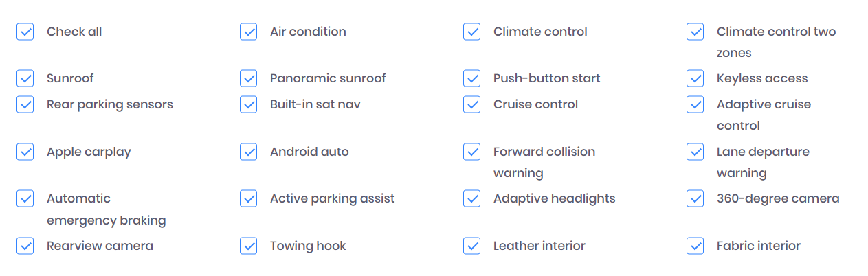Uncheck Forward collision warning
Screen dimensions: 868x276
click(x=472, y=152)
